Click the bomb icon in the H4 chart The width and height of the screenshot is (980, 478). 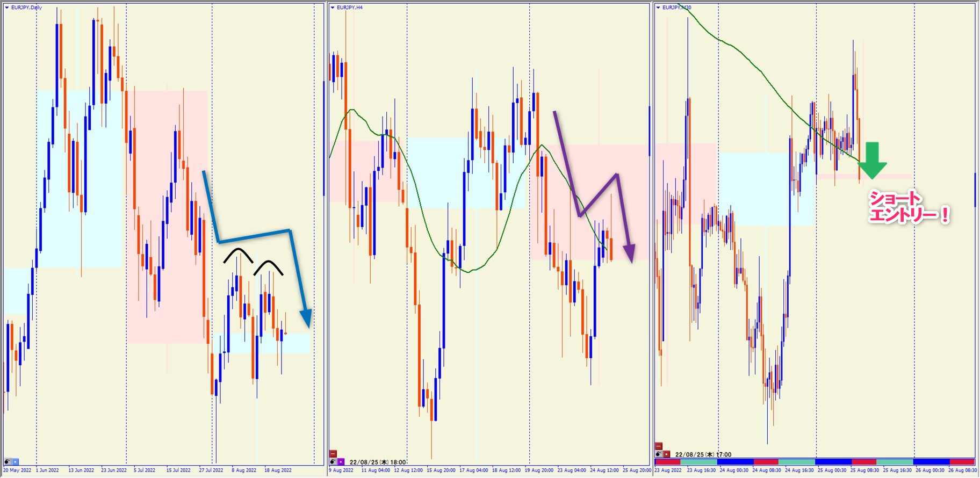(x=333, y=461)
